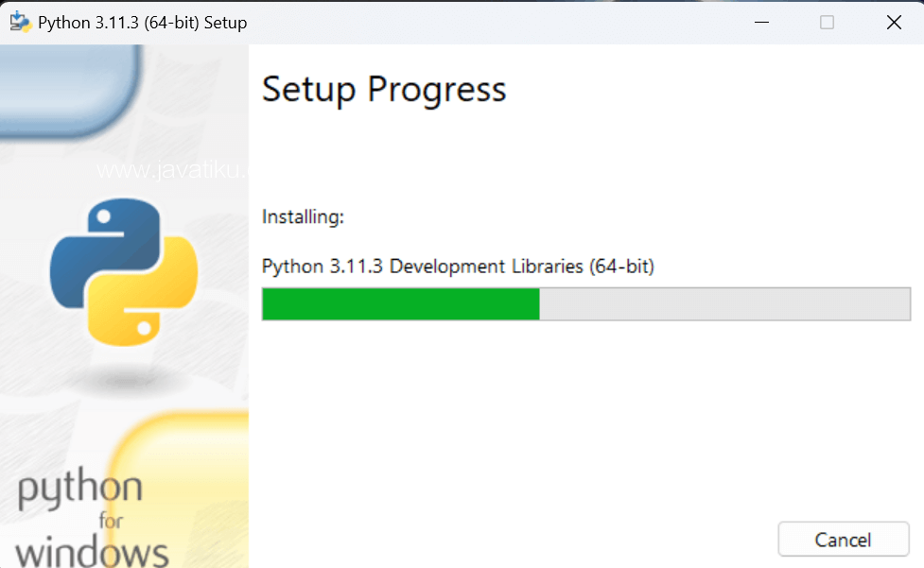This screenshot has width=924, height=568.
Task: Cancel the Python installation
Action: 844,539
